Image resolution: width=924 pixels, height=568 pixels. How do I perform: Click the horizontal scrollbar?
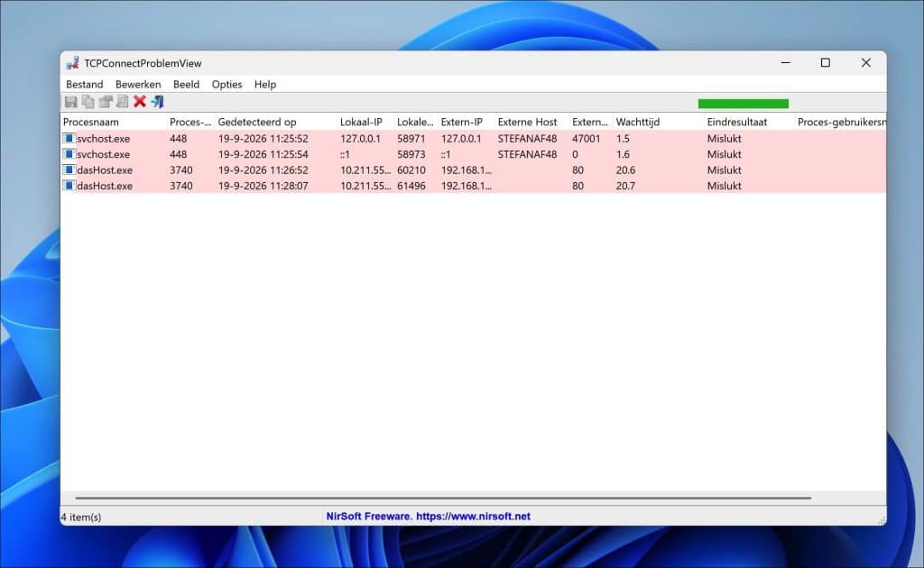443,498
